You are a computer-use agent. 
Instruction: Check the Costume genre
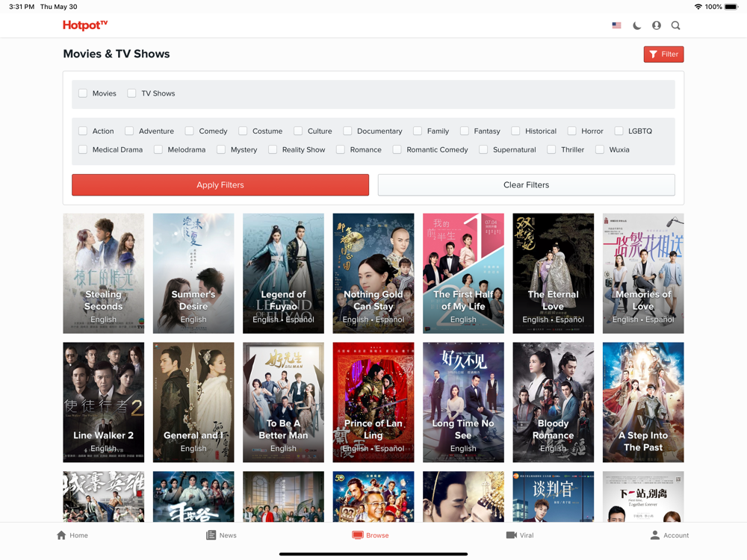[243, 131]
